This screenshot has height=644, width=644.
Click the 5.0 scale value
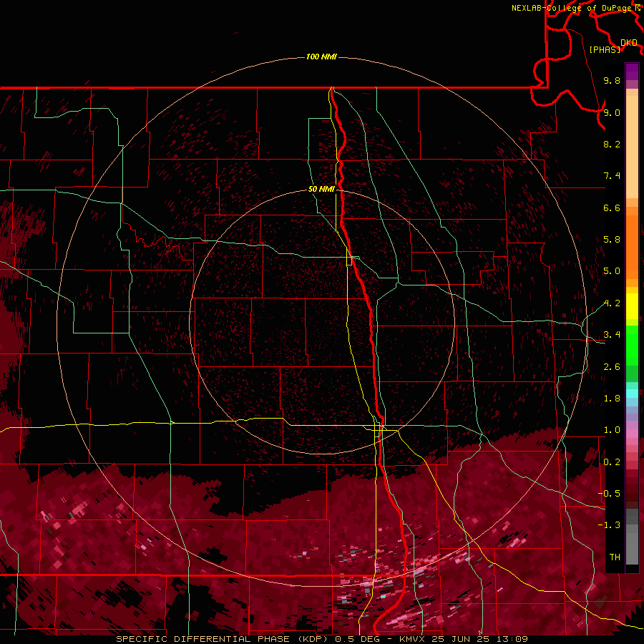click(x=612, y=271)
